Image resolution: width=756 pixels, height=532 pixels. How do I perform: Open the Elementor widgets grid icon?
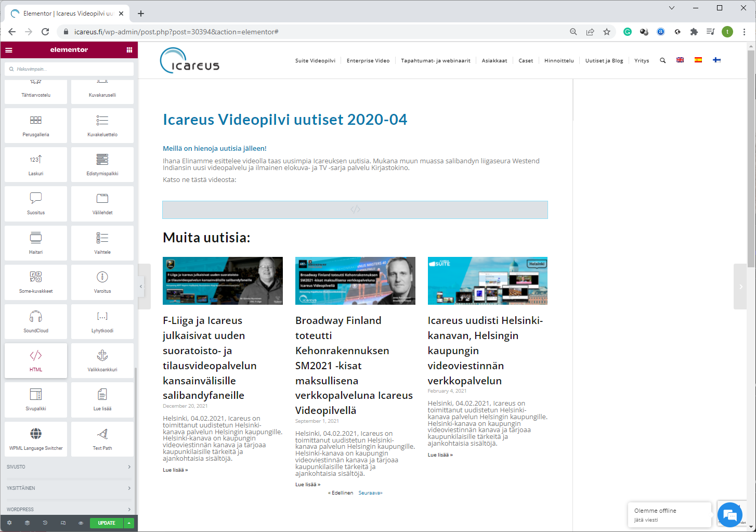(129, 50)
